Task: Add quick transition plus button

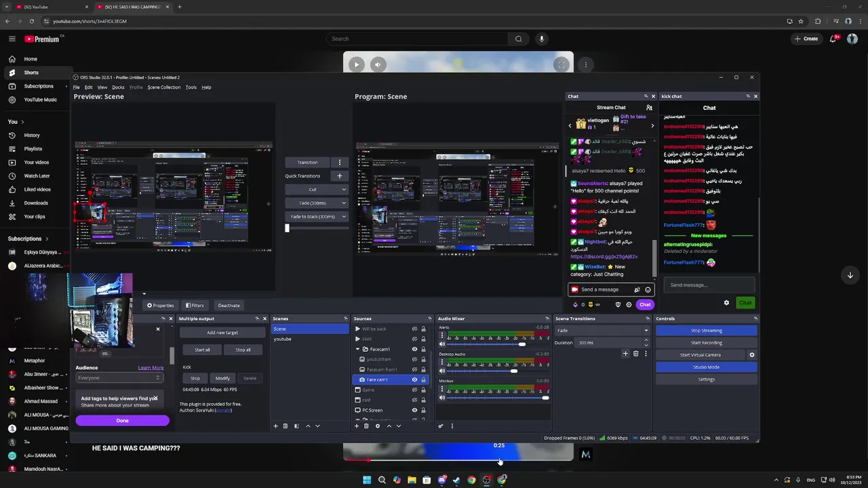Action: coord(340,176)
